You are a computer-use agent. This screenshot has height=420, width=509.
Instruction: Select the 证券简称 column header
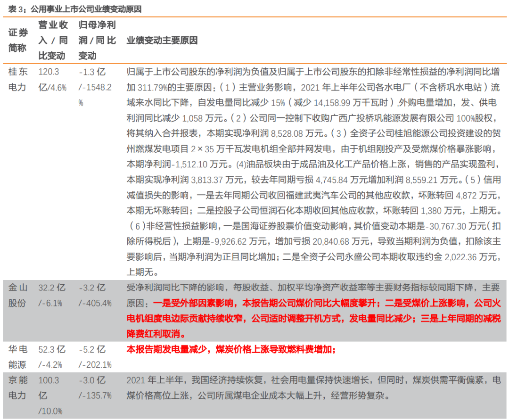[18, 40]
